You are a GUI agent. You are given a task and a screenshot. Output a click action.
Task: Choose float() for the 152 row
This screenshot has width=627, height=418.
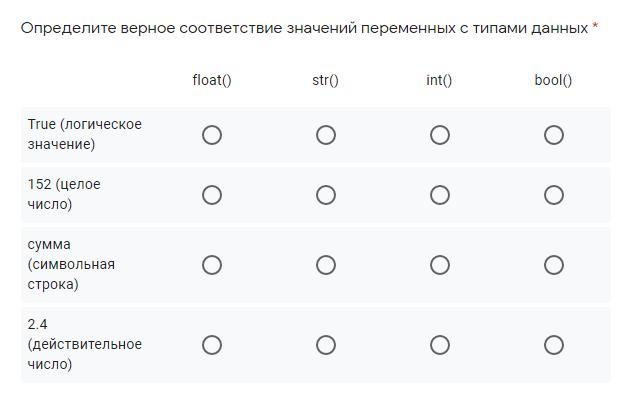tap(212, 195)
